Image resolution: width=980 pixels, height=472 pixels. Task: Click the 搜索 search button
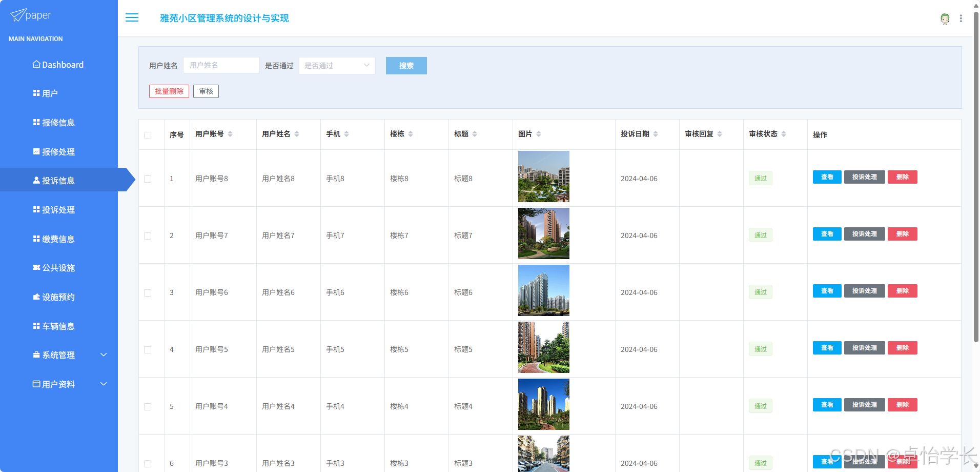(406, 66)
